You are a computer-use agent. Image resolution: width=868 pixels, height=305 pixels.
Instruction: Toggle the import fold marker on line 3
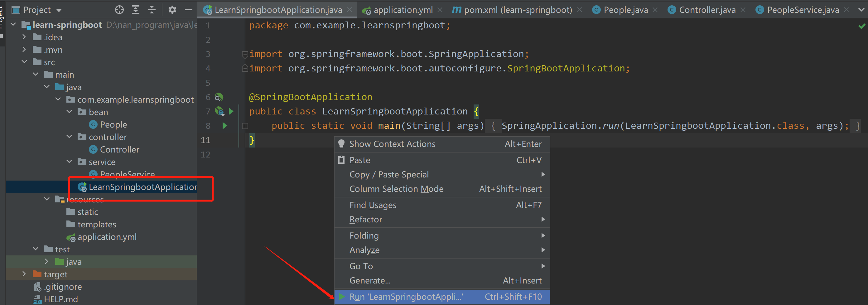pos(245,54)
